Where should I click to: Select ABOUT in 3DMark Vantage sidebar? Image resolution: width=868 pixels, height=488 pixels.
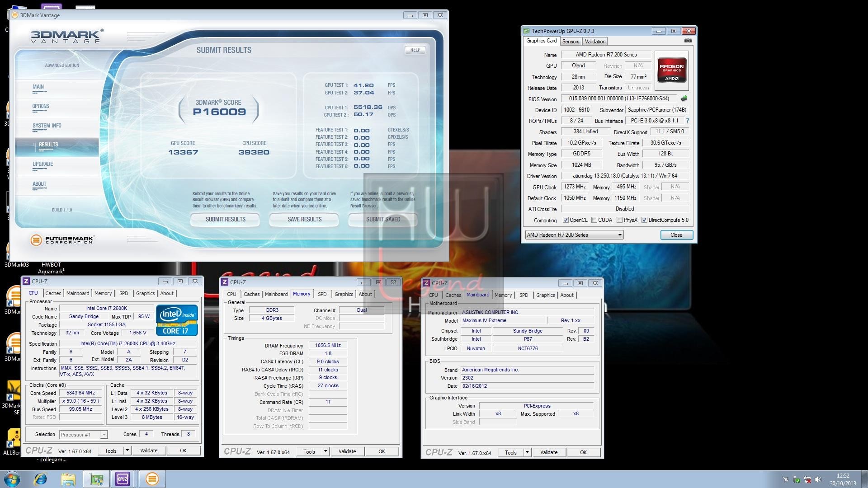click(x=39, y=184)
